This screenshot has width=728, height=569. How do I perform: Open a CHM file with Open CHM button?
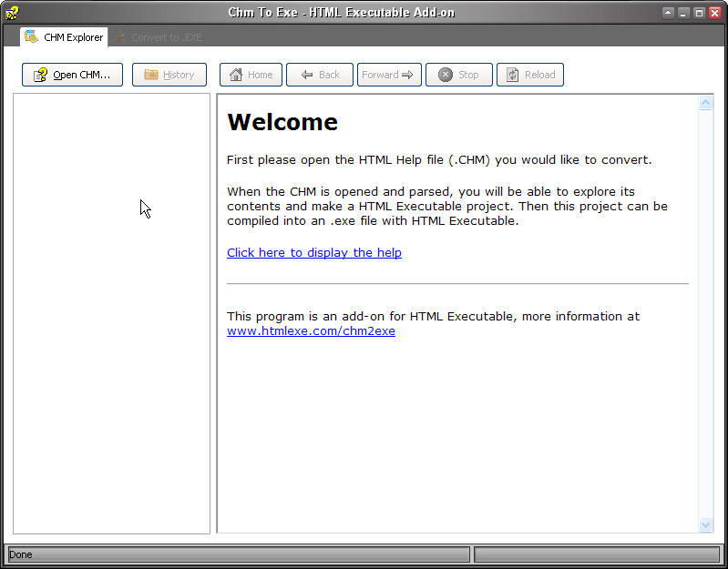point(72,75)
